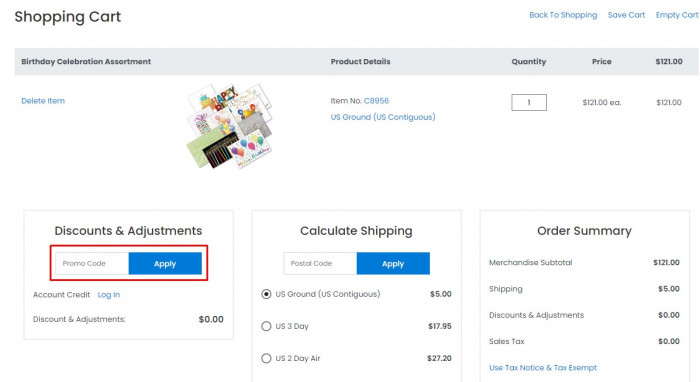Image resolution: width=700 pixels, height=382 pixels.
Task: Click the $17.95 shipping price
Action: pos(440,326)
